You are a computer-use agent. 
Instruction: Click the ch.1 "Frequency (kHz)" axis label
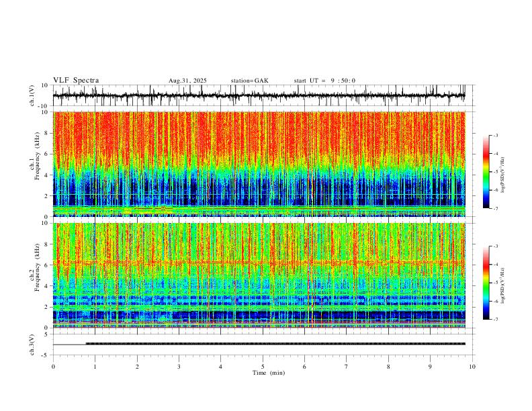[x=38, y=156]
